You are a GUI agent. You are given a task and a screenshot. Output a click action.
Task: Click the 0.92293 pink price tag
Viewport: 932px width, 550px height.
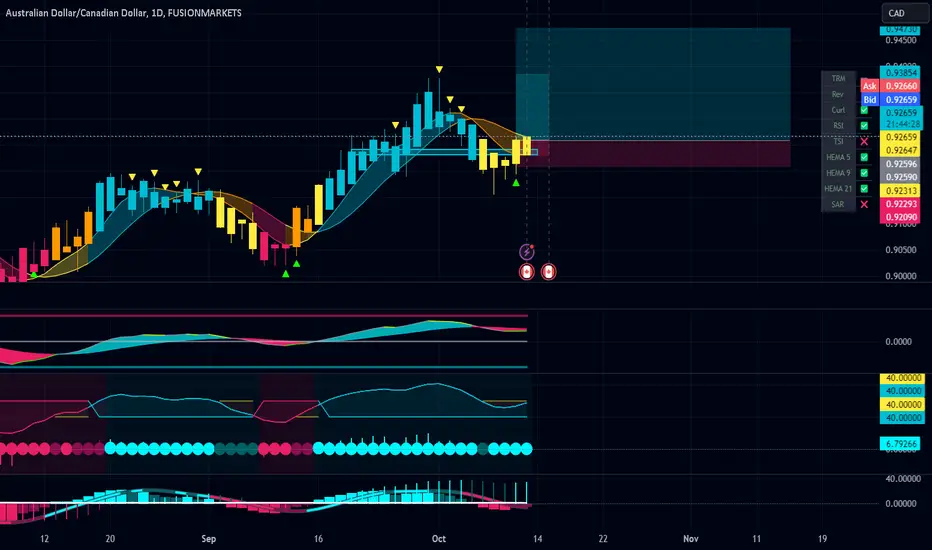(900, 204)
